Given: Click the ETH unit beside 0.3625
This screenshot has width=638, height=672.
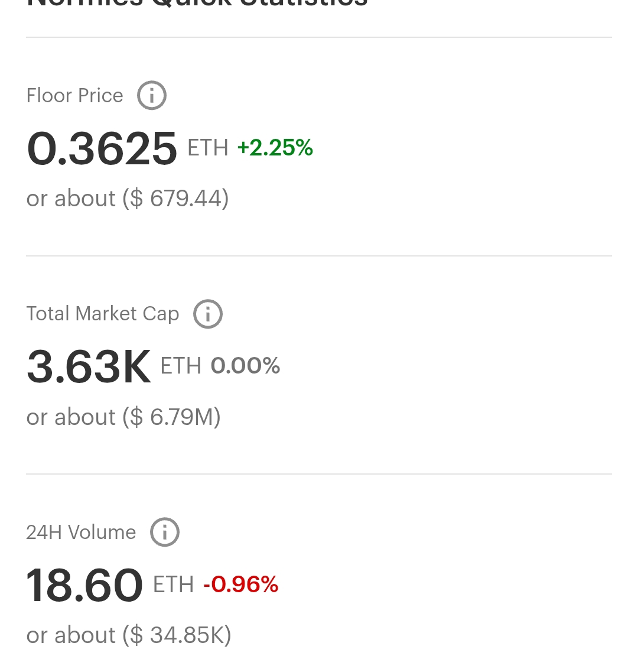Looking at the screenshot, I should click(208, 148).
